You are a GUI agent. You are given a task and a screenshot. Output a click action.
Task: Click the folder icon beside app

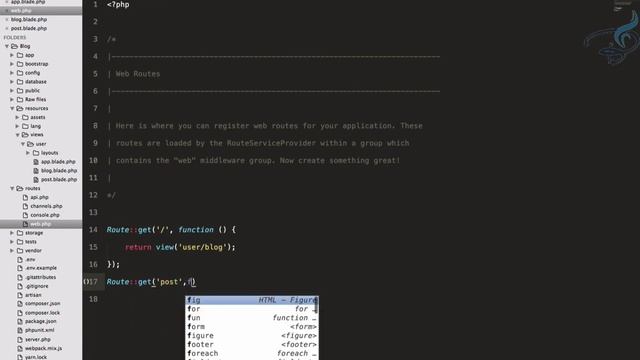(20, 55)
